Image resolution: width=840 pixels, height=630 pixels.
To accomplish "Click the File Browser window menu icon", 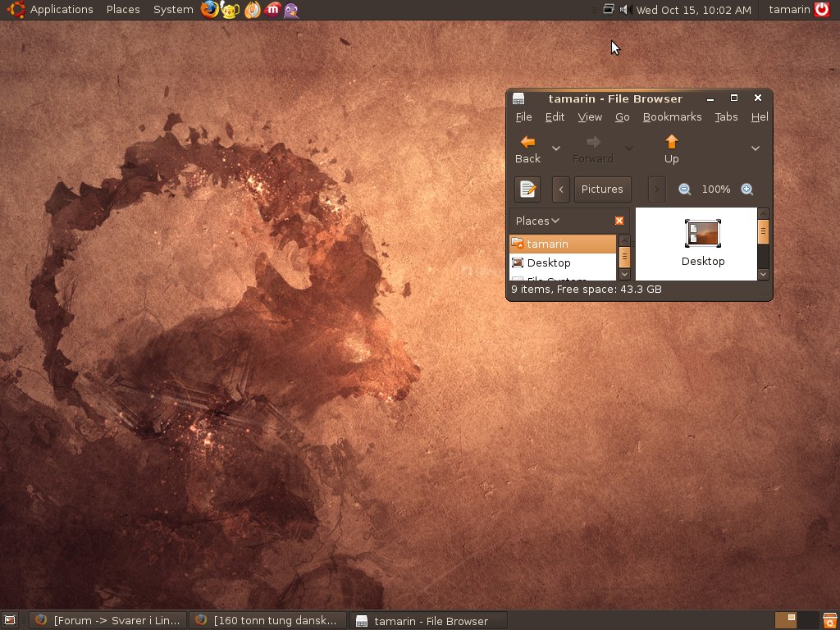I will [x=518, y=98].
